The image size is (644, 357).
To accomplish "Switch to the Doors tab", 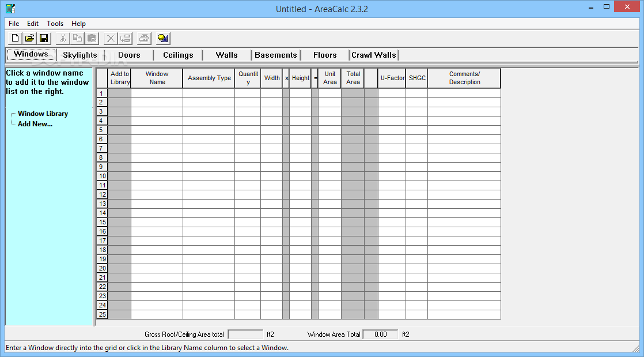I will 129,55.
